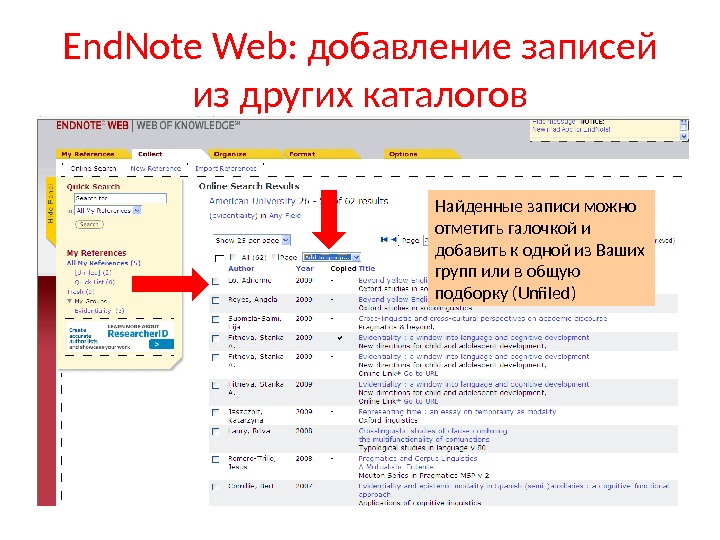Click the ResearcherID banner
Screen dimensions: 720x540
(121, 337)
